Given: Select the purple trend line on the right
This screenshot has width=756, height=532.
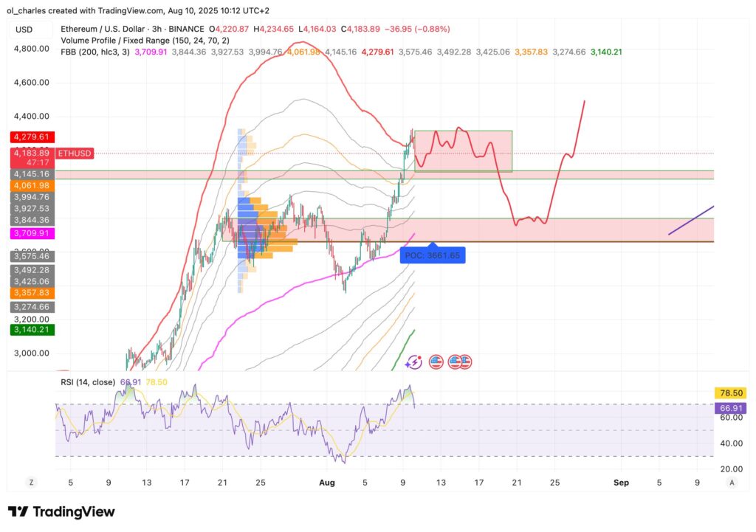Looking at the screenshot, I should (x=691, y=220).
